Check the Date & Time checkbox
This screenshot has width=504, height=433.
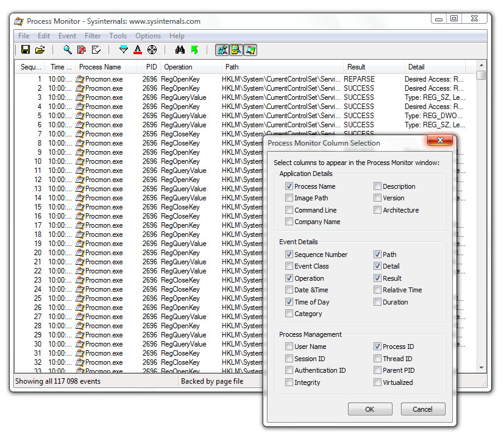[x=289, y=290]
